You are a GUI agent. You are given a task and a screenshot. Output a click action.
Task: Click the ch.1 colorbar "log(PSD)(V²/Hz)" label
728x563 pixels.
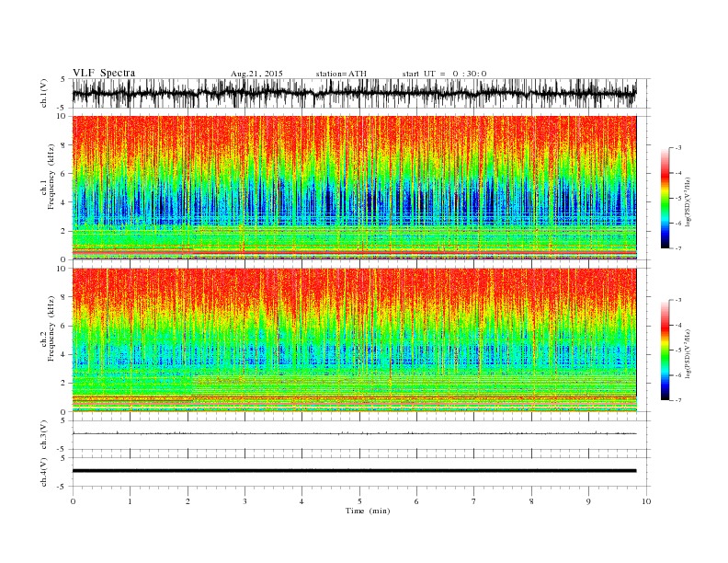(688, 201)
